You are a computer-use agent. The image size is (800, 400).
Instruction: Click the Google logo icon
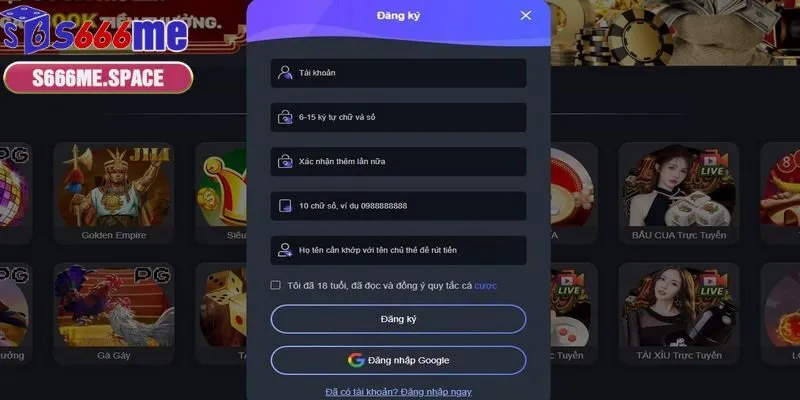[x=356, y=360]
